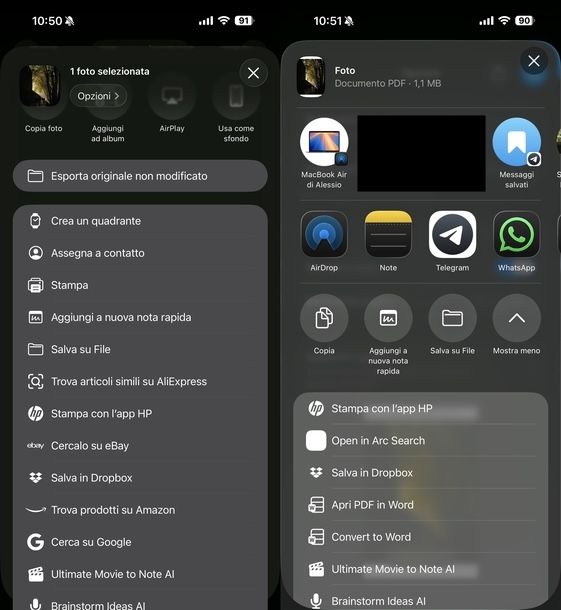Tap the Foto PDF thumbnail in right sheet

tap(310, 77)
